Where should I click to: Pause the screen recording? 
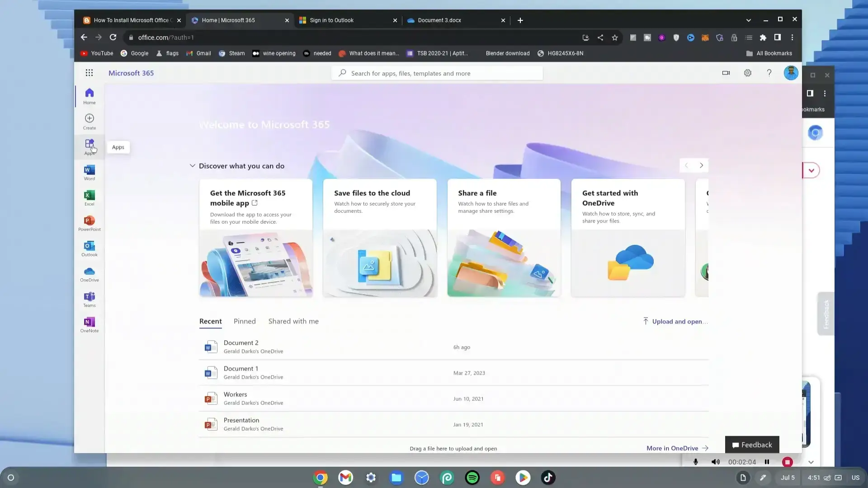[x=767, y=462]
